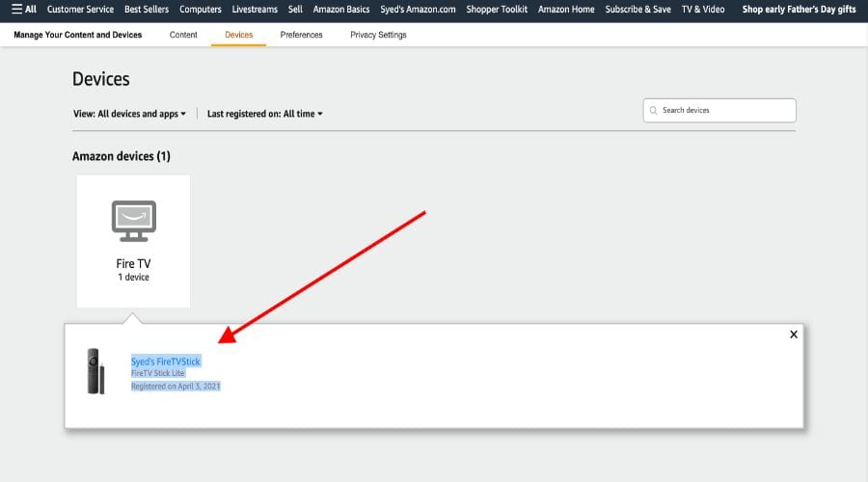Image resolution: width=868 pixels, height=482 pixels.
Task: Open Syed's Amazon.com link
Action: point(418,10)
